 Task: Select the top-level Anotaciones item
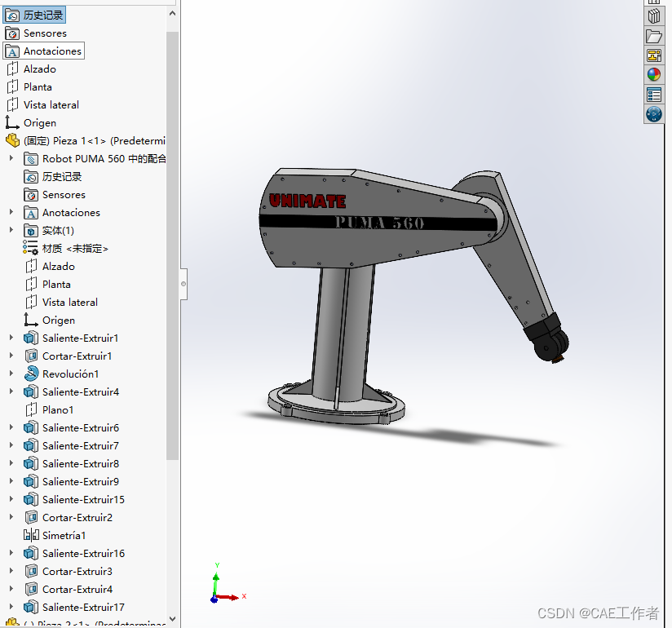coord(44,51)
